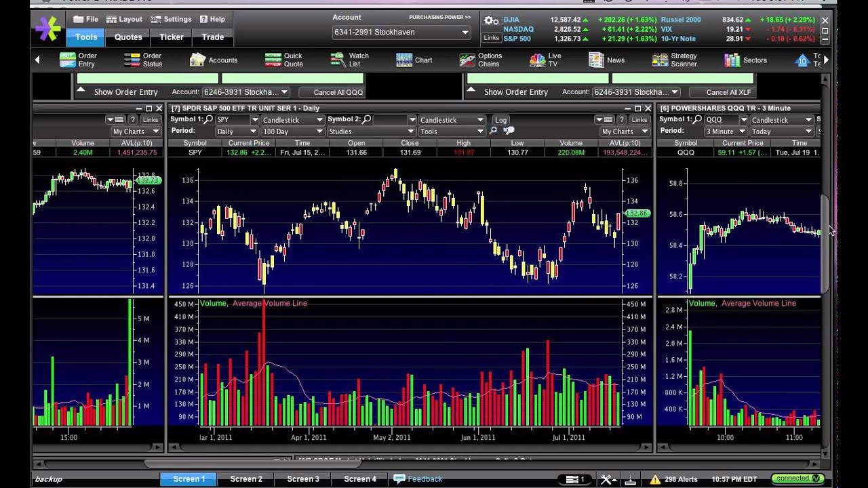Switch to the Quotes tab
Image resolution: width=868 pixels, height=488 pixels.
tap(128, 37)
